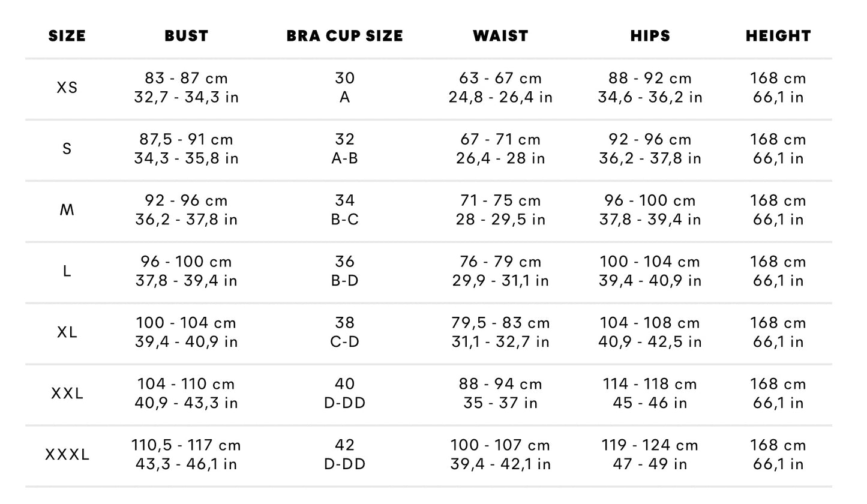867x504 pixels.
Task: Select the L size row label
Action: [x=67, y=271]
